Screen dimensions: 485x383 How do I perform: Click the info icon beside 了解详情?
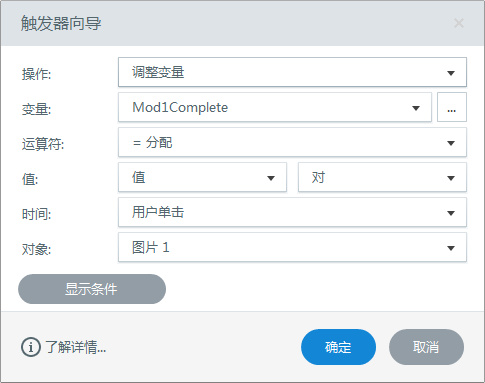point(31,347)
